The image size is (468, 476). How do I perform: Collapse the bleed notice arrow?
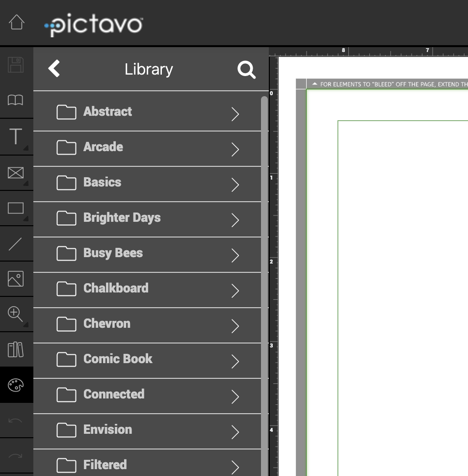coord(314,84)
